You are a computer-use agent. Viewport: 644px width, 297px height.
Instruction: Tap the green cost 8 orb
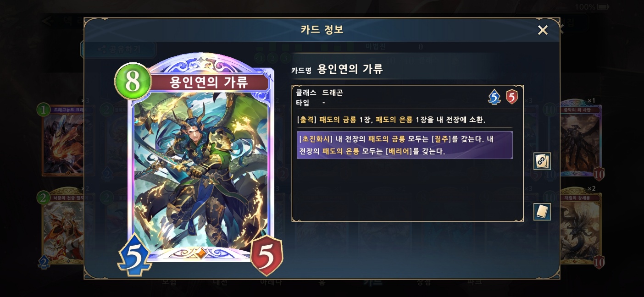tap(133, 81)
